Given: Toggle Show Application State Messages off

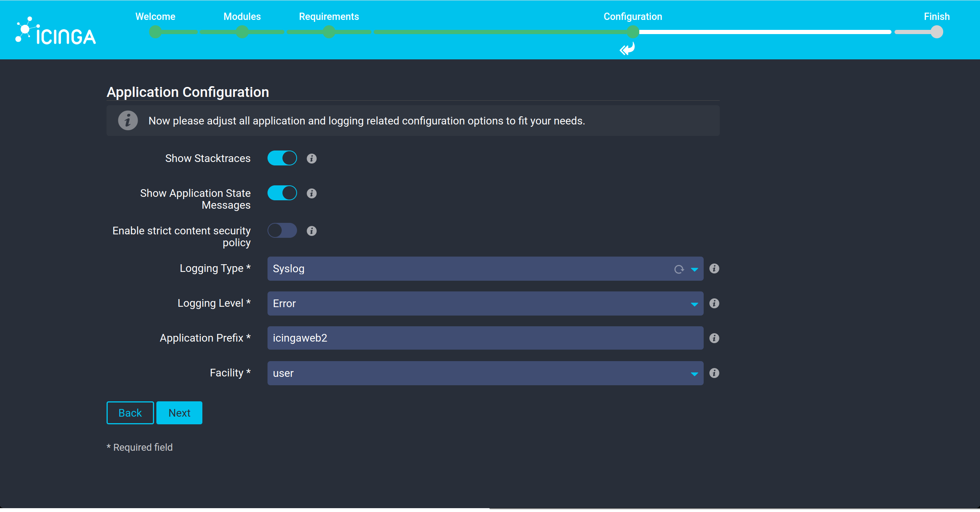Looking at the screenshot, I should [x=282, y=192].
